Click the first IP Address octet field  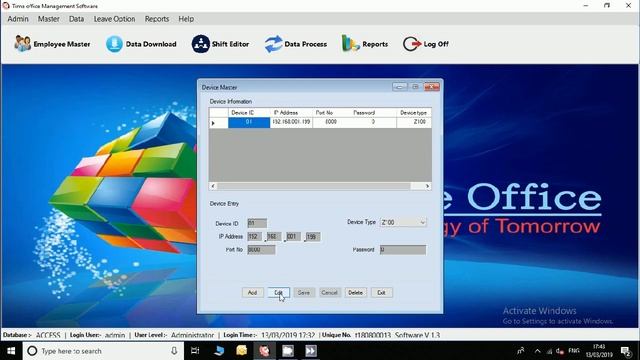point(255,236)
